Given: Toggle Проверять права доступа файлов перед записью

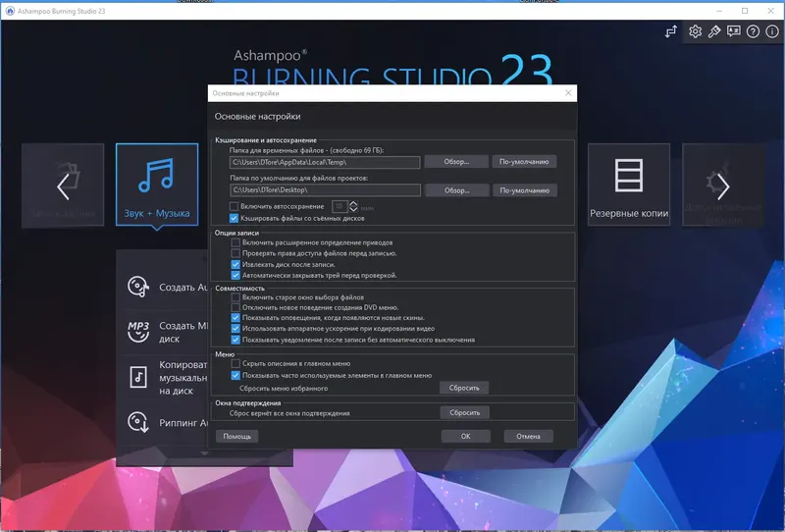Looking at the screenshot, I should [235, 253].
